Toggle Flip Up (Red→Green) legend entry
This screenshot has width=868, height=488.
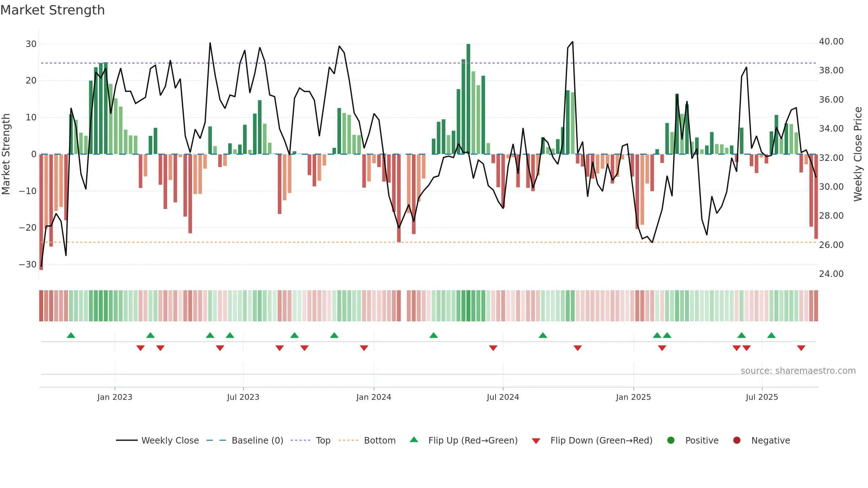pos(464,440)
